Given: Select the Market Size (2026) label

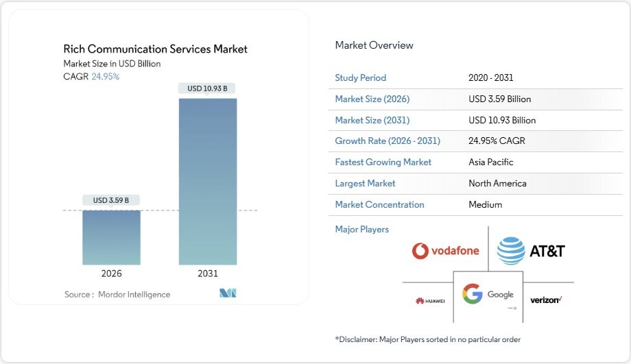Looking at the screenshot, I should point(372,99).
